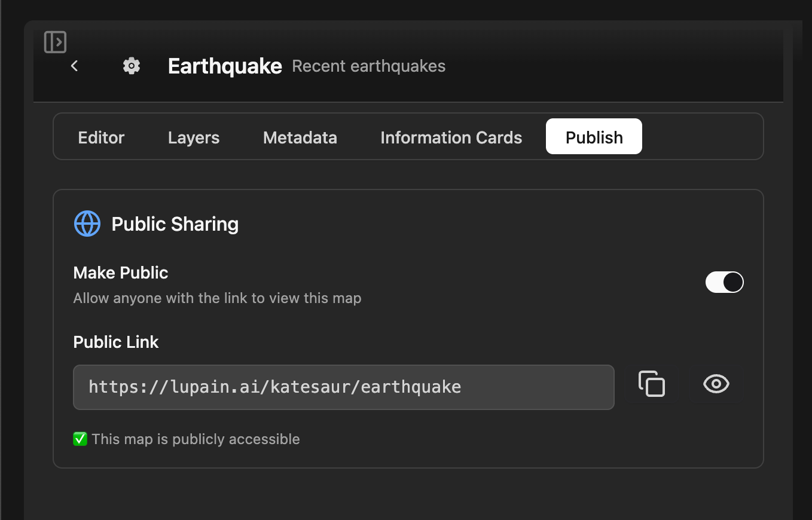Click the public link URL field
Image resolution: width=812 pixels, height=520 pixels.
point(343,387)
